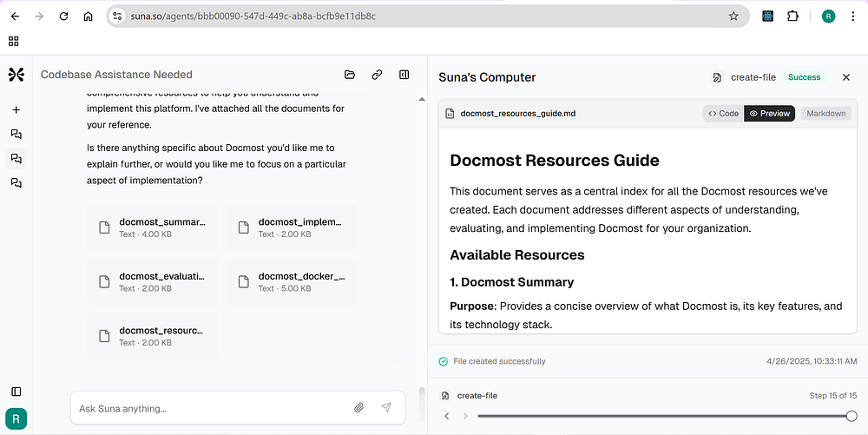
Task: Attach a file using the paperclip icon
Action: click(358, 408)
